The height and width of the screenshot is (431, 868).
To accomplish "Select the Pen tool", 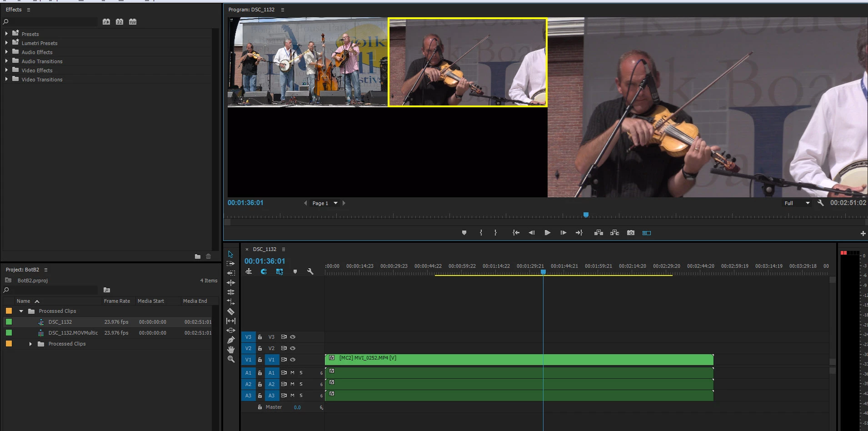I will (231, 340).
